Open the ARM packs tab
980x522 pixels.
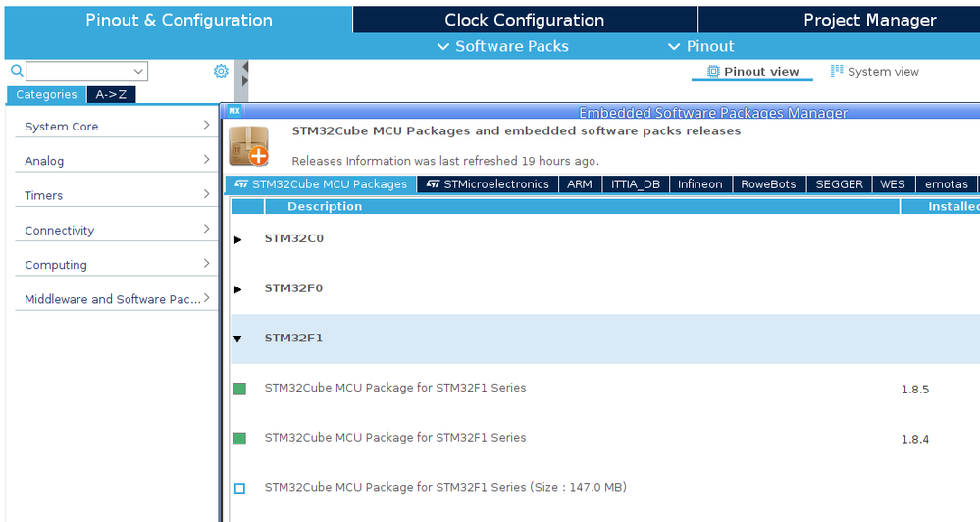580,184
